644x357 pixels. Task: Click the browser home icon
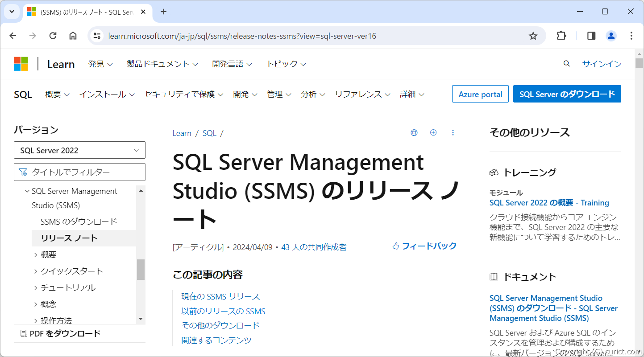[x=73, y=36]
